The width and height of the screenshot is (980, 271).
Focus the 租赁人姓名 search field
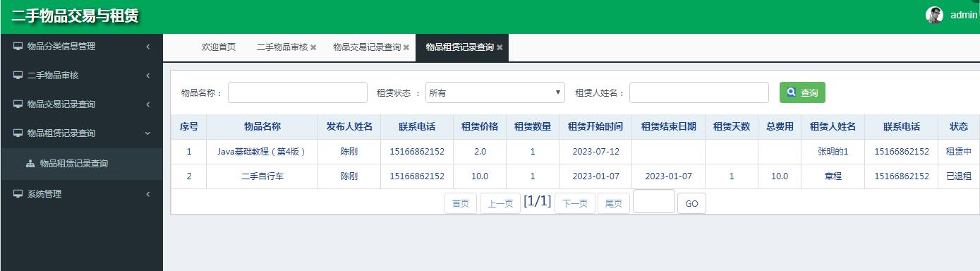pos(699,92)
